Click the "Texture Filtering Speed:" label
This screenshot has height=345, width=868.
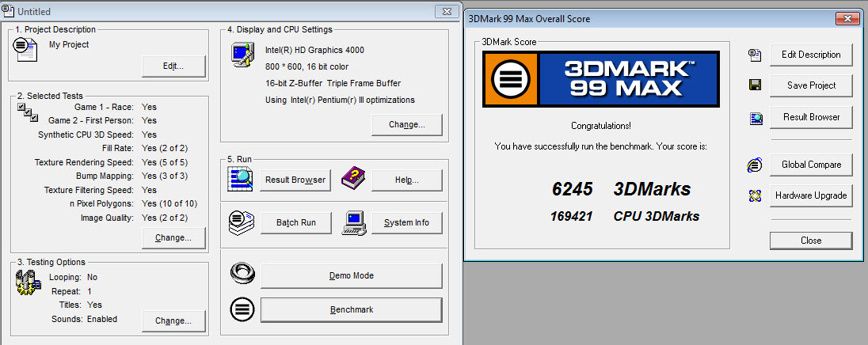click(x=89, y=190)
